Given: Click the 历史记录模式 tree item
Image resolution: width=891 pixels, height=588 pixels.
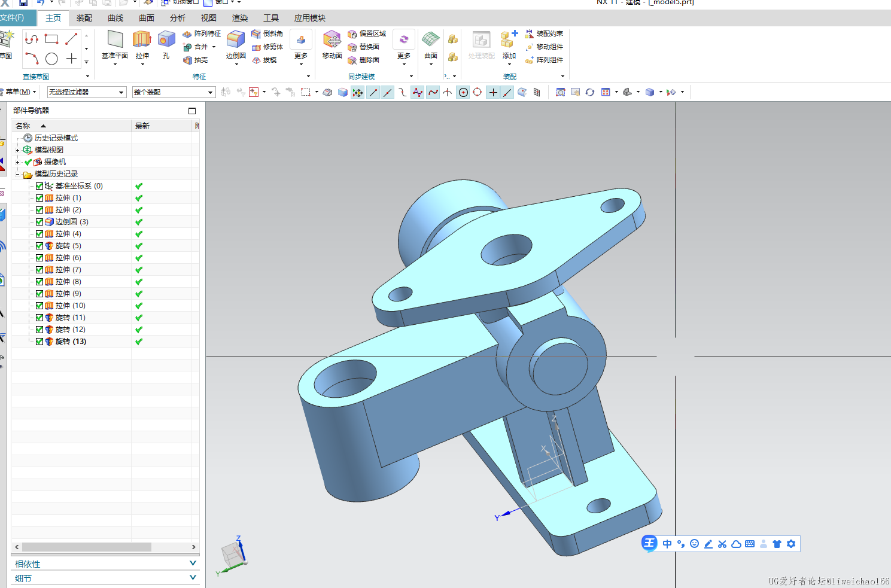Looking at the screenshot, I should (x=56, y=138).
